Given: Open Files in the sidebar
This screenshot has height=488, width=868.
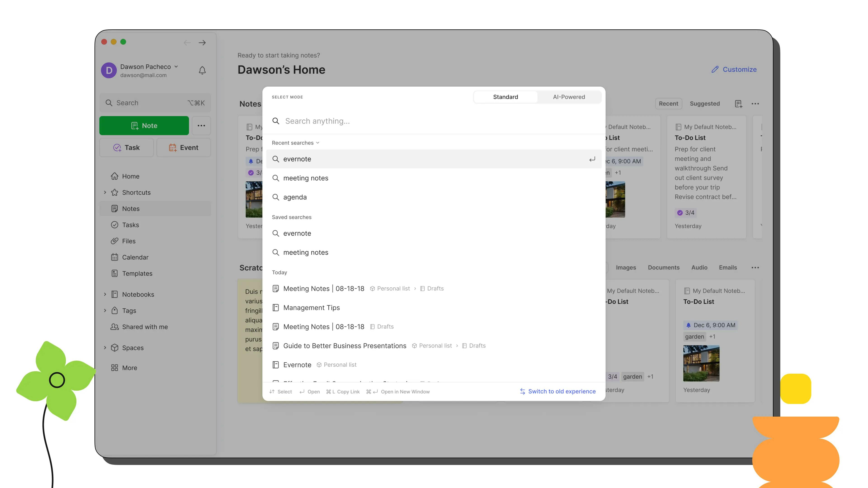Looking at the screenshot, I should (155, 241).
